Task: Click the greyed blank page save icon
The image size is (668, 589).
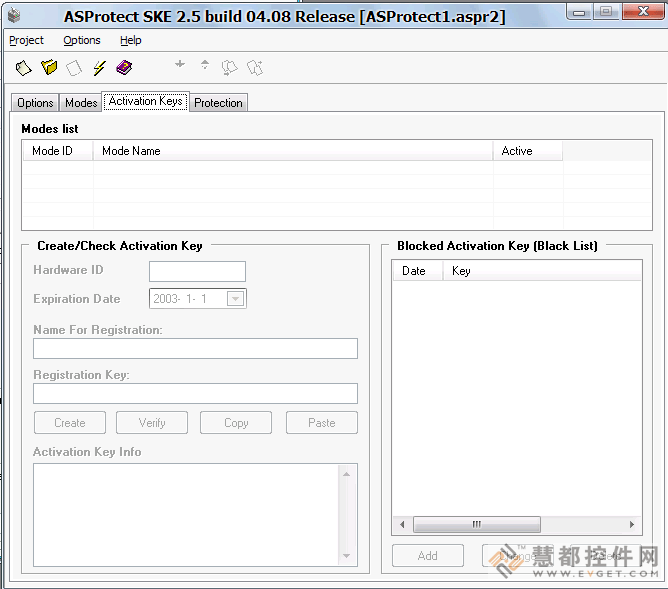Action: coord(74,68)
